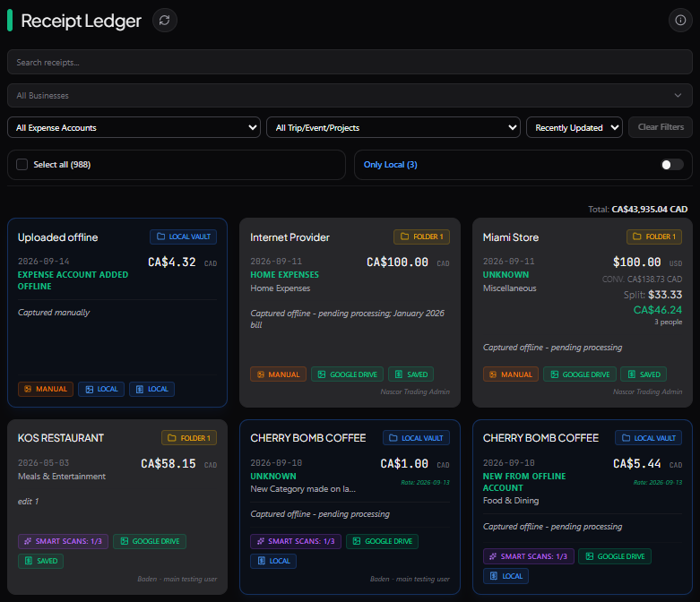Click SAVED tag on Miami Store card
The image size is (700, 602).
(644, 374)
